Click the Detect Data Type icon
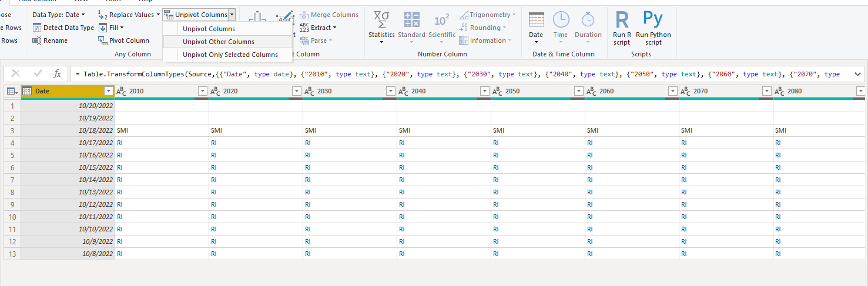The image size is (868, 286). coord(36,28)
